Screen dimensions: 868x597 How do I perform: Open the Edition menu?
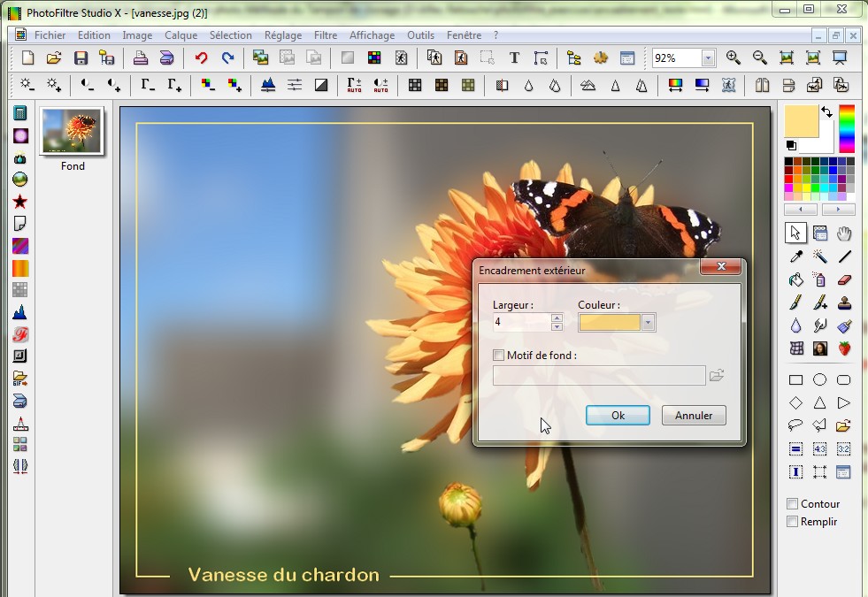[x=94, y=34]
